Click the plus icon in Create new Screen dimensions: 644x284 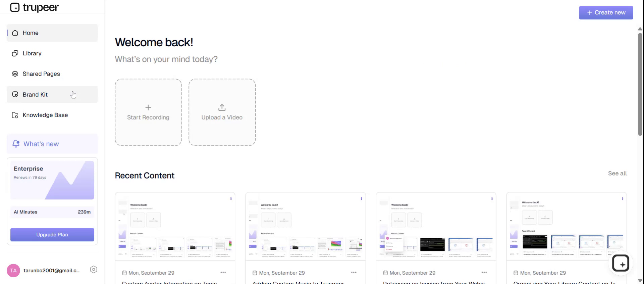[589, 13]
